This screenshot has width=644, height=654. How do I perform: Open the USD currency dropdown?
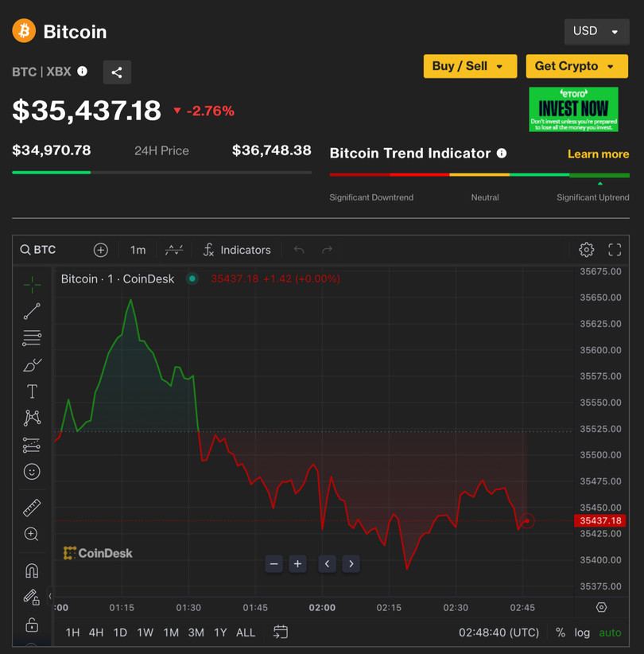[596, 31]
